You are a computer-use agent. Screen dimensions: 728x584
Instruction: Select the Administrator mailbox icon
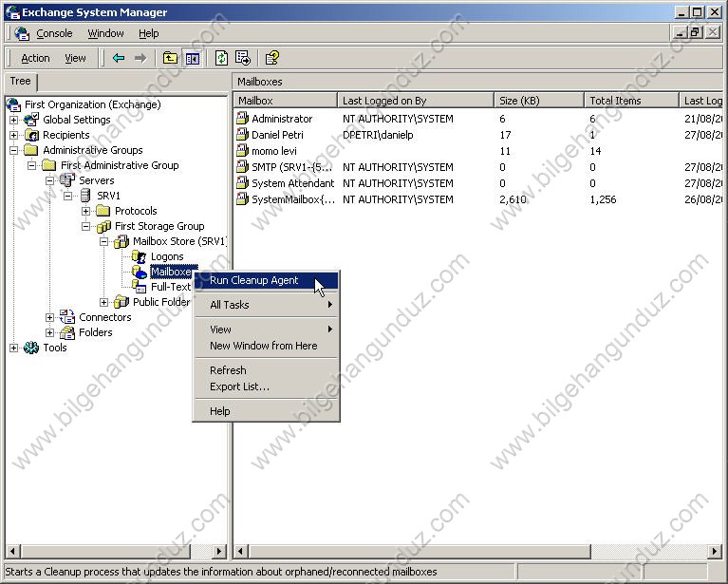click(x=242, y=119)
